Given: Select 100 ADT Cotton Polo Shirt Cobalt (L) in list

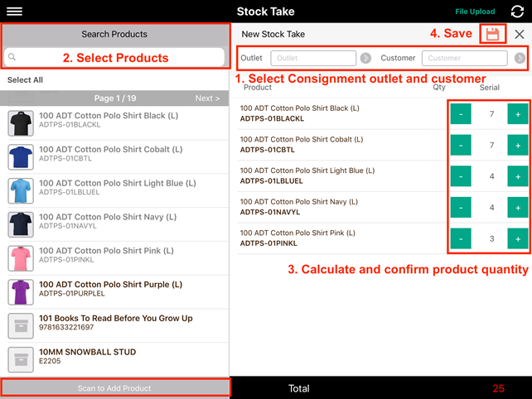Looking at the screenshot, I should point(114,157).
